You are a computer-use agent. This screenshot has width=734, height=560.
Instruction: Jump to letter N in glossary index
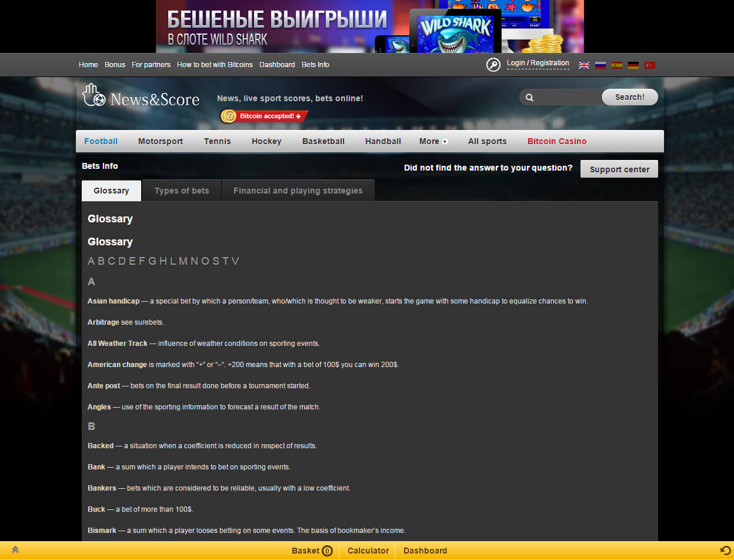tap(194, 261)
